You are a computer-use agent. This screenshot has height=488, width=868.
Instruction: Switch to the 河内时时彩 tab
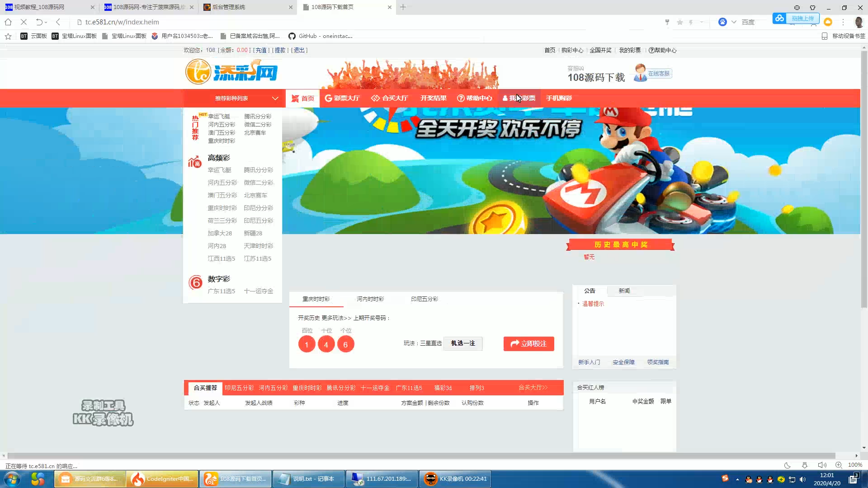[370, 299]
